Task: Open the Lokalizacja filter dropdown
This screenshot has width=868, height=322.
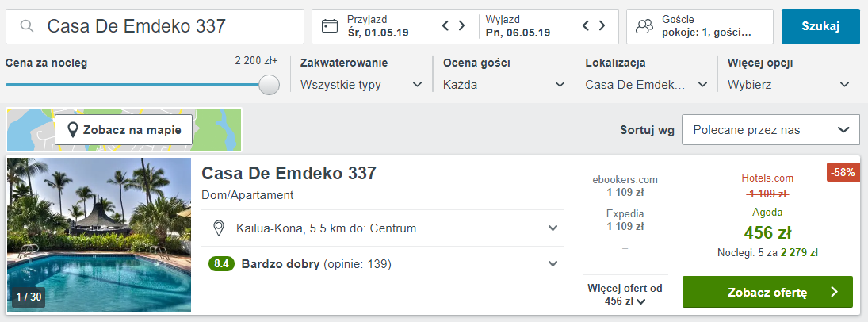Action: [646, 85]
